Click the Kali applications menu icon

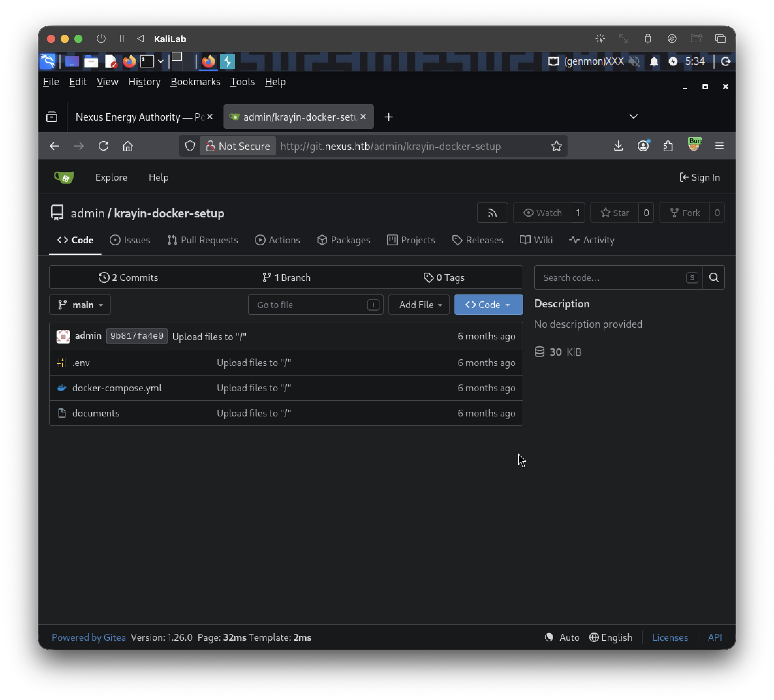coord(48,61)
